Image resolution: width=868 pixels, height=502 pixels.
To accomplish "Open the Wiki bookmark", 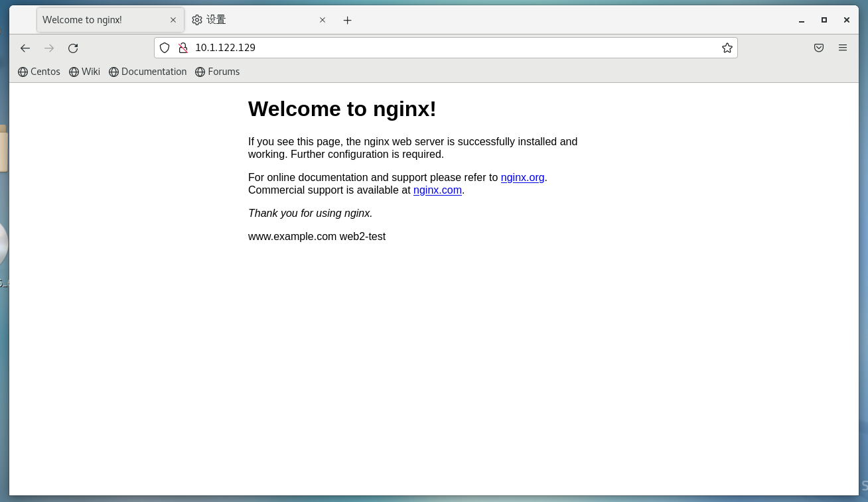I will click(84, 72).
